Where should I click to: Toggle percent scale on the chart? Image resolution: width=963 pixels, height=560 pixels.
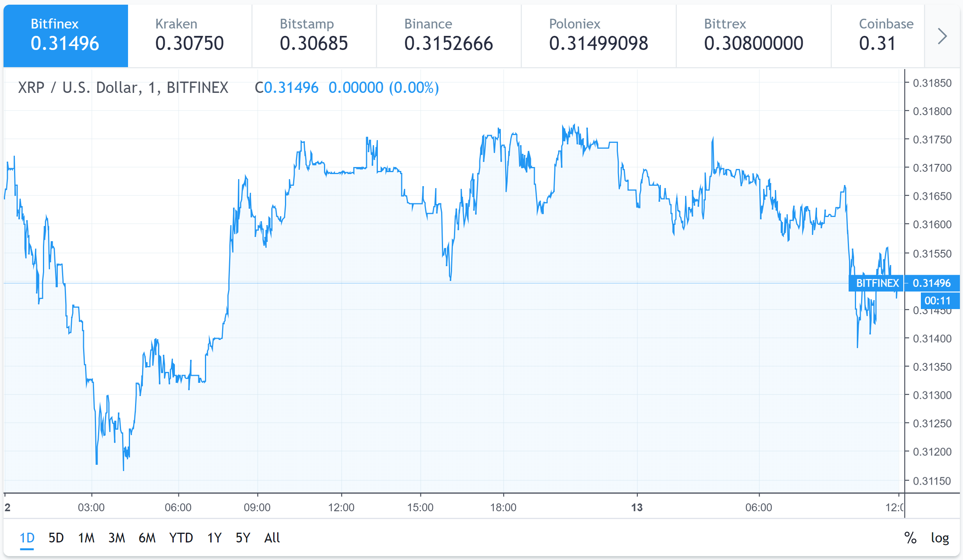[910, 538]
